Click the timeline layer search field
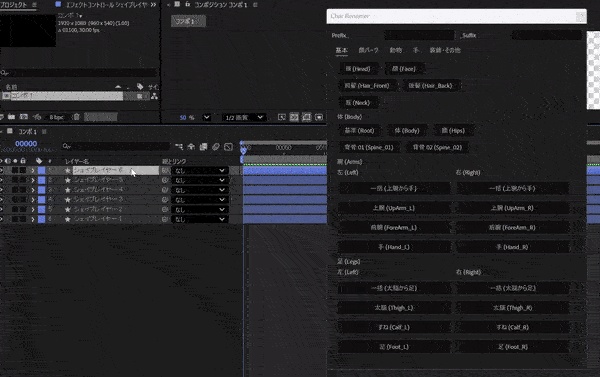 click(116, 146)
